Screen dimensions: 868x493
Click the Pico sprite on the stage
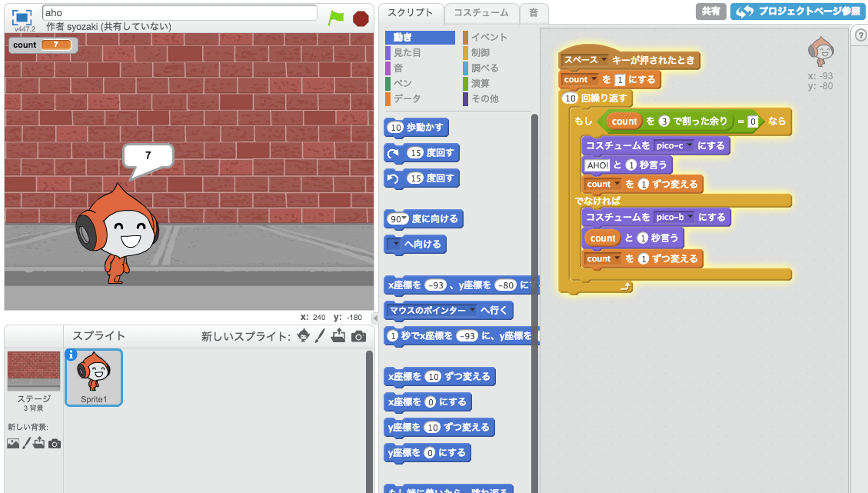pyautogui.click(x=117, y=233)
